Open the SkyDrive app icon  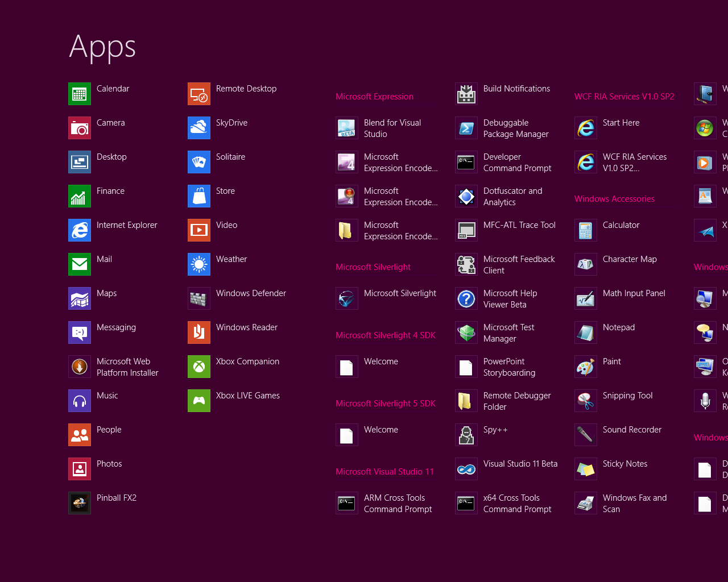pyautogui.click(x=199, y=128)
